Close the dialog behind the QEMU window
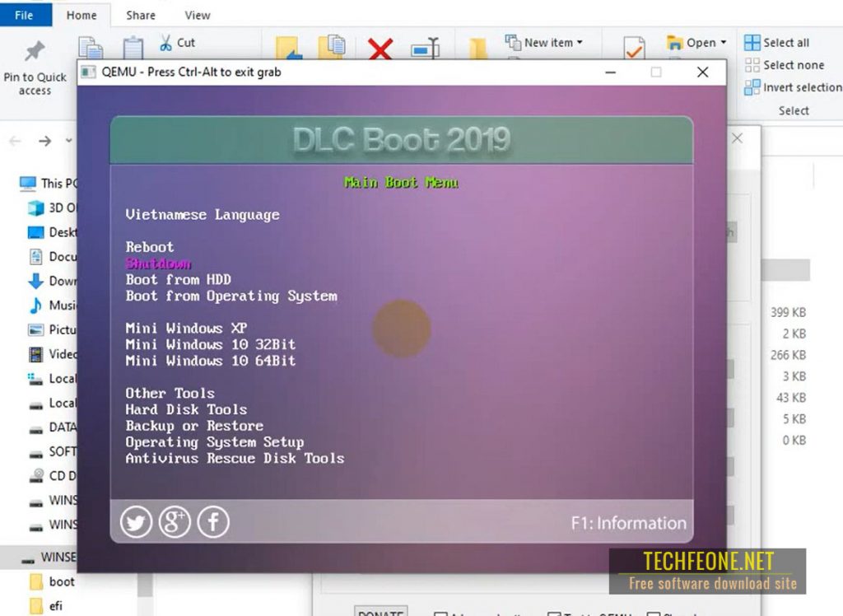 click(x=737, y=139)
